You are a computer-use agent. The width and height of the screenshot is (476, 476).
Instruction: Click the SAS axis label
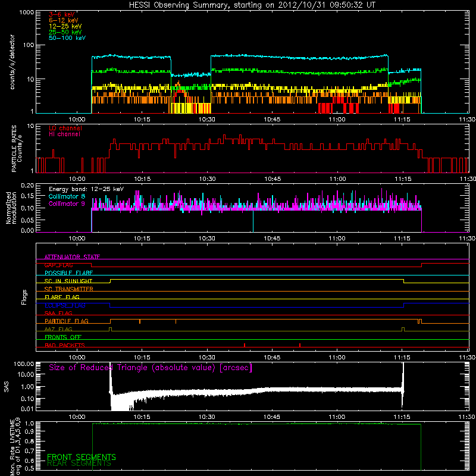[6, 387]
